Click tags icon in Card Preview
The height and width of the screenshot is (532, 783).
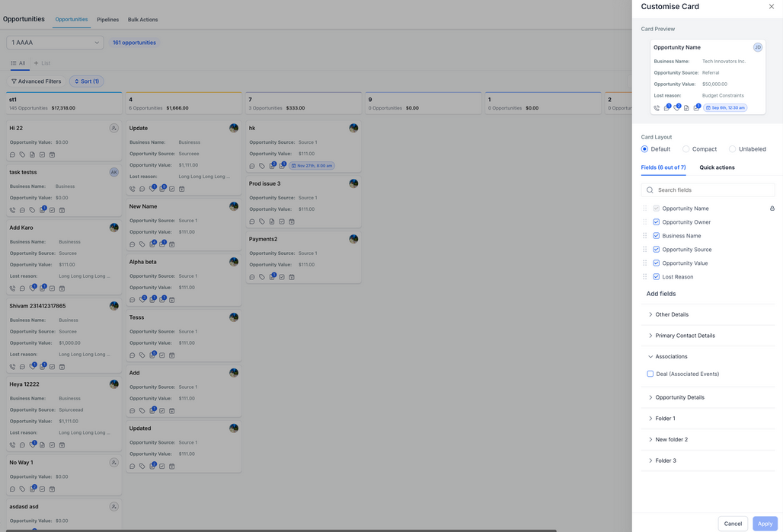(676, 108)
